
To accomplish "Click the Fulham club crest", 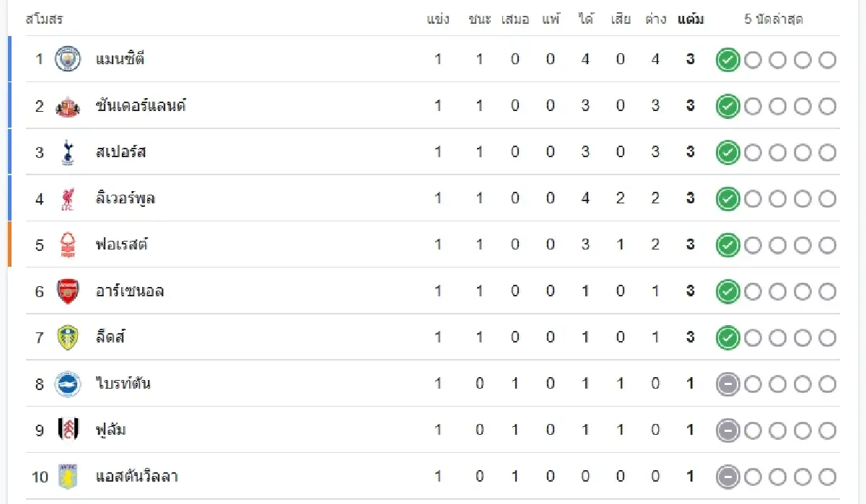I will coord(68,430).
